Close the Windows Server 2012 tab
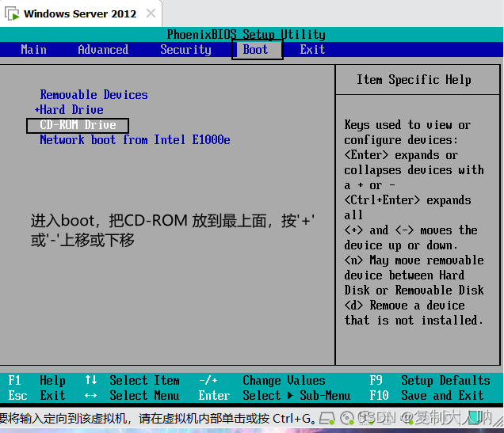This screenshot has width=504, height=433. [151, 13]
